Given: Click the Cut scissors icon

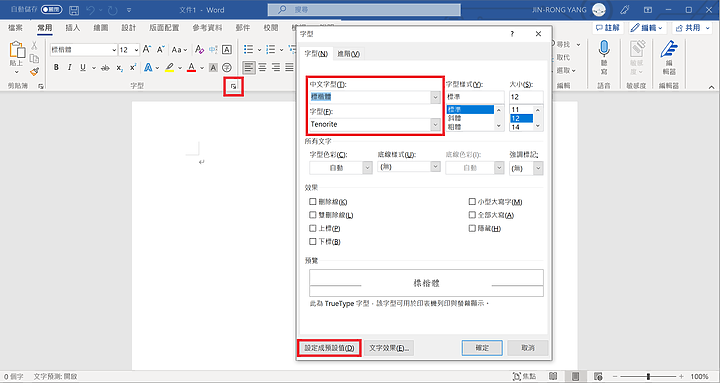Looking at the screenshot, I should click(x=34, y=45).
